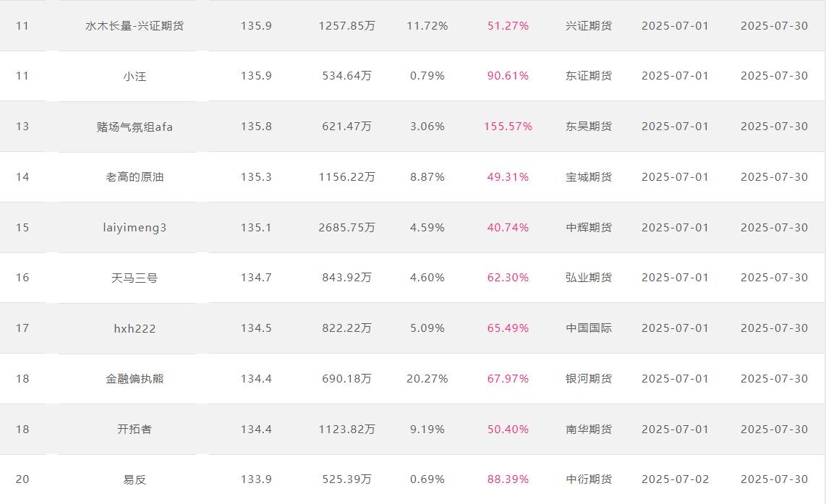Open trader 小汪 profile
Viewport: 826px width, 504px height.
pyautogui.click(x=135, y=76)
